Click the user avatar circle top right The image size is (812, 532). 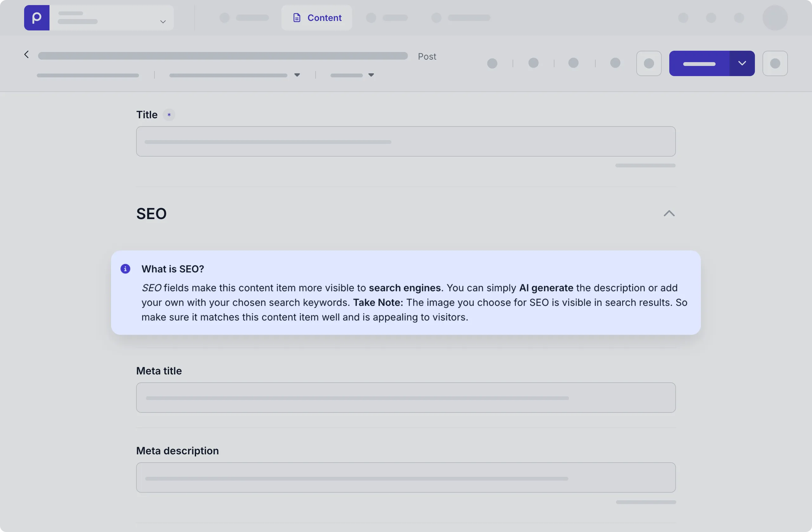coord(775,18)
